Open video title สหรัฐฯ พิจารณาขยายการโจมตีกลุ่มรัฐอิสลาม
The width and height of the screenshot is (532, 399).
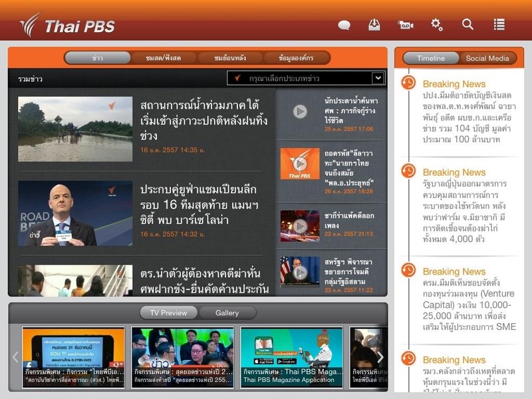click(348, 272)
